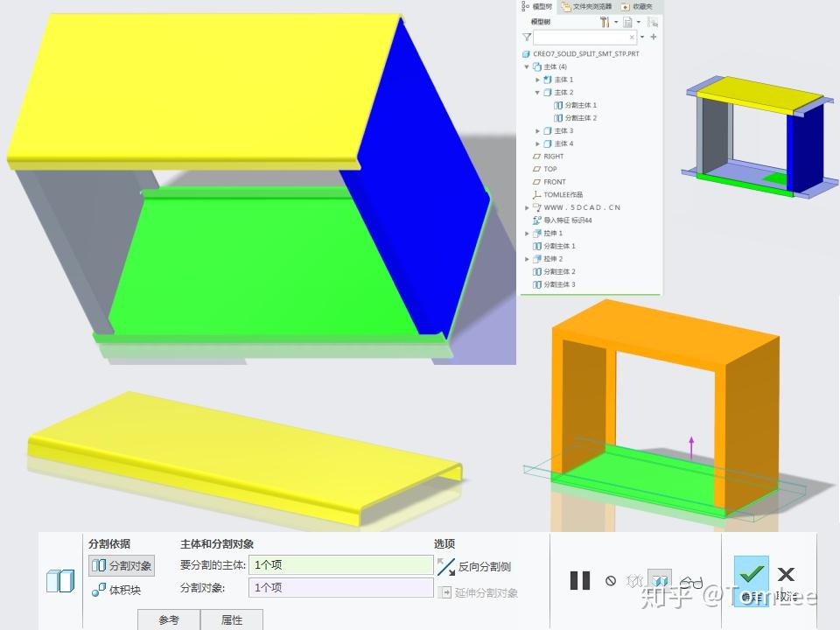Toggle unattached wireframe preview icon
Screen dimensions: 840x630
click(635, 581)
